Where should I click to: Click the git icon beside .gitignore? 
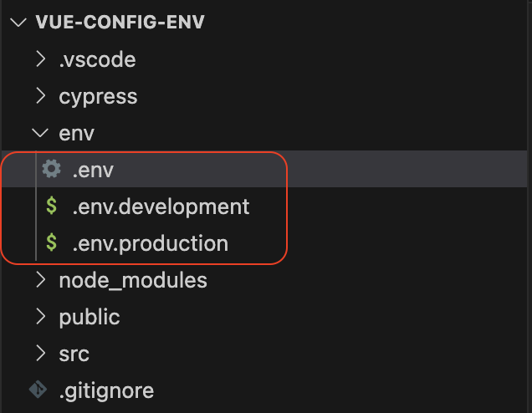38,390
